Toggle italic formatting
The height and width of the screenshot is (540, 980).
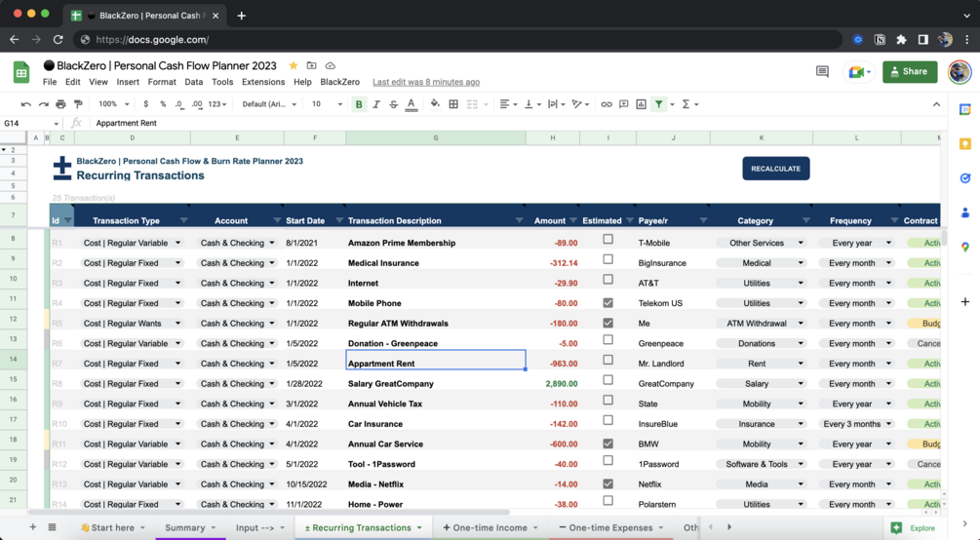376,104
